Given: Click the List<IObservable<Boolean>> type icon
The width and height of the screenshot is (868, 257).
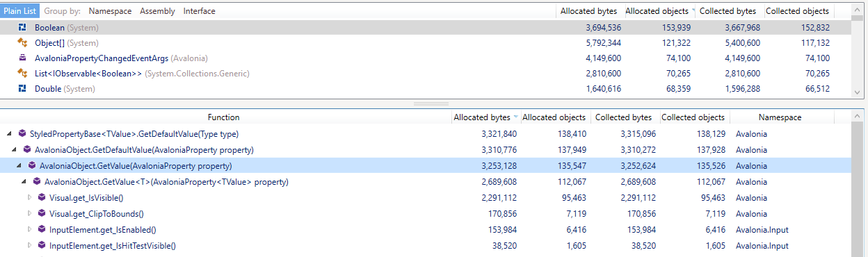Looking at the screenshot, I should coord(22,74).
